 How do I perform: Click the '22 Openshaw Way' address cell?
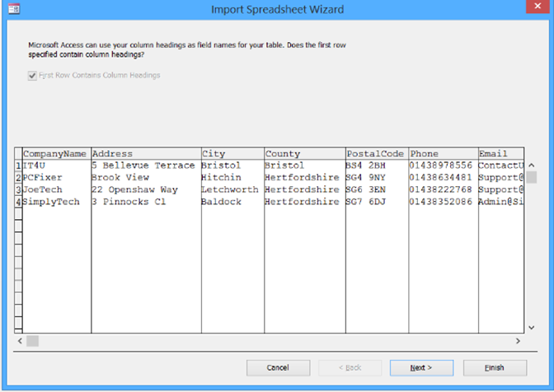[146, 190]
